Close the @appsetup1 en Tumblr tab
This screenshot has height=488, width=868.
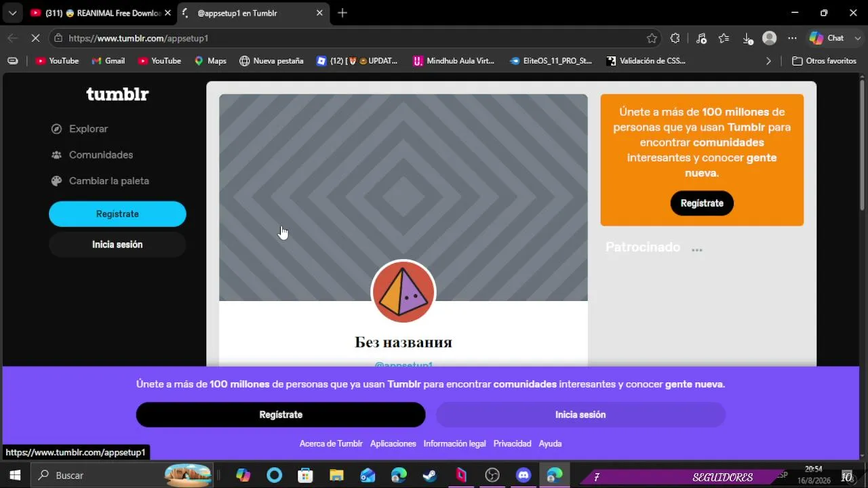(319, 13)
